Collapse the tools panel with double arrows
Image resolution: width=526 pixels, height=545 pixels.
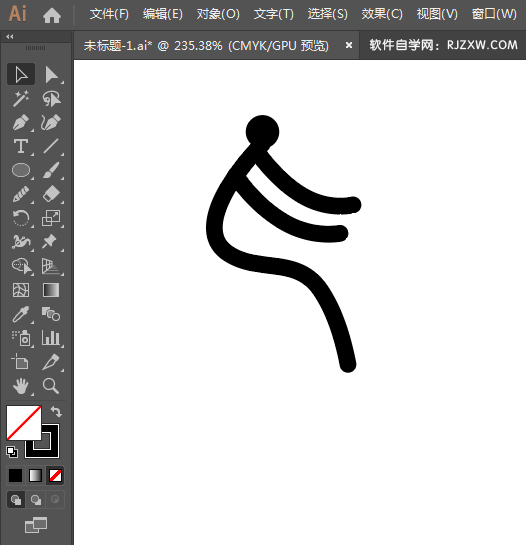9,36
